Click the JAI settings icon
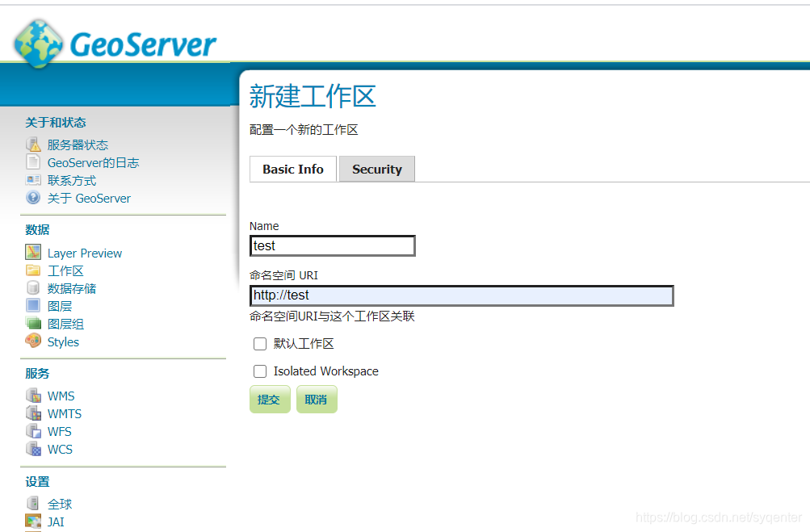 click(33, 522)
